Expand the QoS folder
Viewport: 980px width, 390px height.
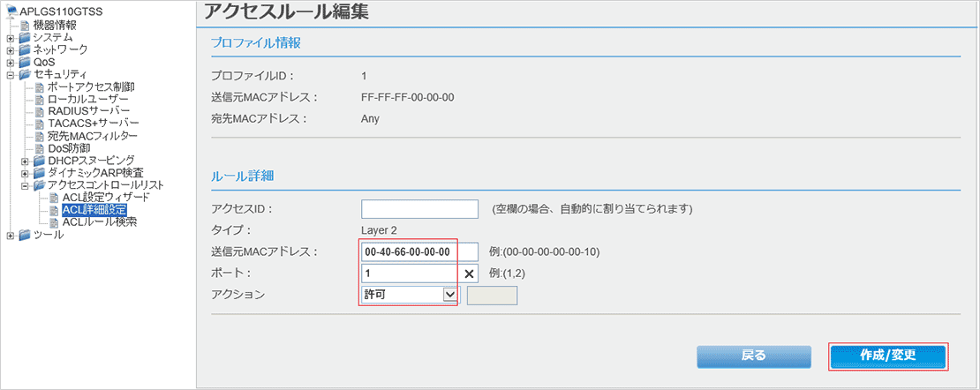(10, 63)
